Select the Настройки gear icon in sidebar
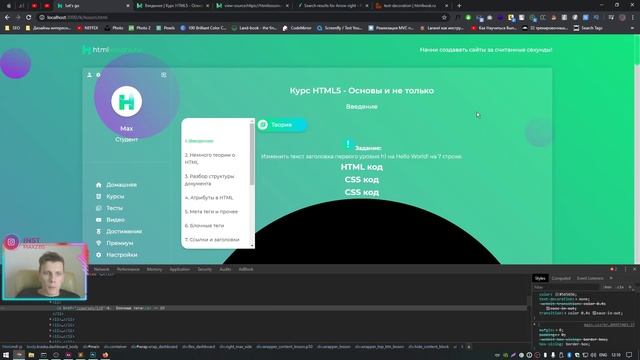Screen dimensions: 640x360 tap(98, 255)
